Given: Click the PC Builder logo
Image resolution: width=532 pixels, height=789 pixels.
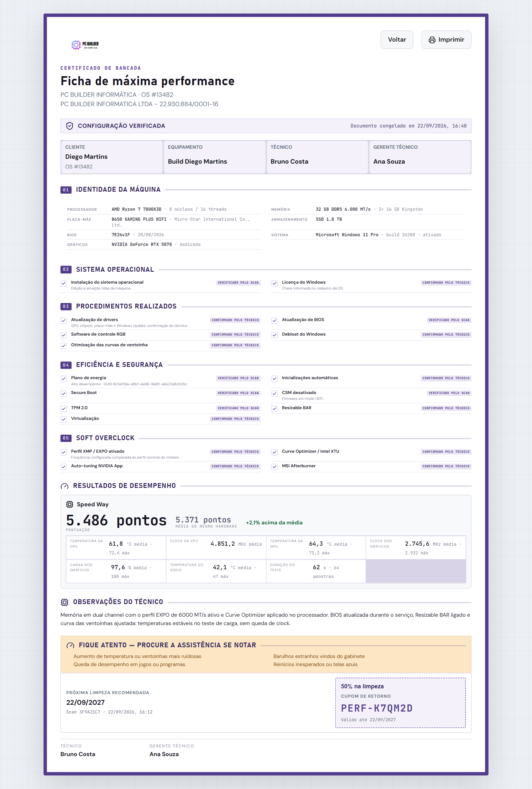Looking at the screenshot, I should [x=85, y=45].
